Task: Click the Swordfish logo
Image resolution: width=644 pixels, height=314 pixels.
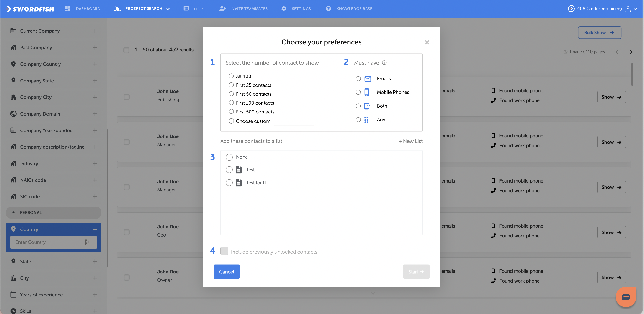Action: pyautogui.click(x=30, y=9)
